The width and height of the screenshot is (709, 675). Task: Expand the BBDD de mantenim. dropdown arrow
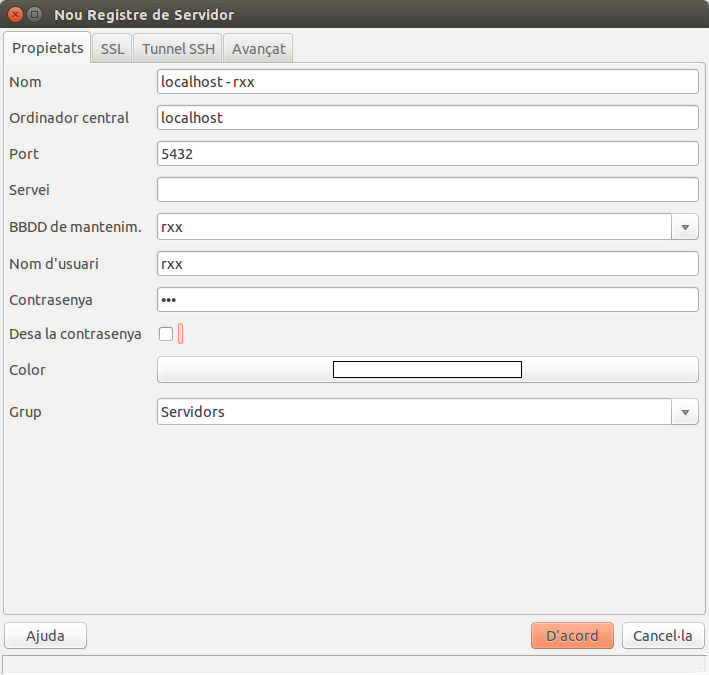(x=685, y=227)
